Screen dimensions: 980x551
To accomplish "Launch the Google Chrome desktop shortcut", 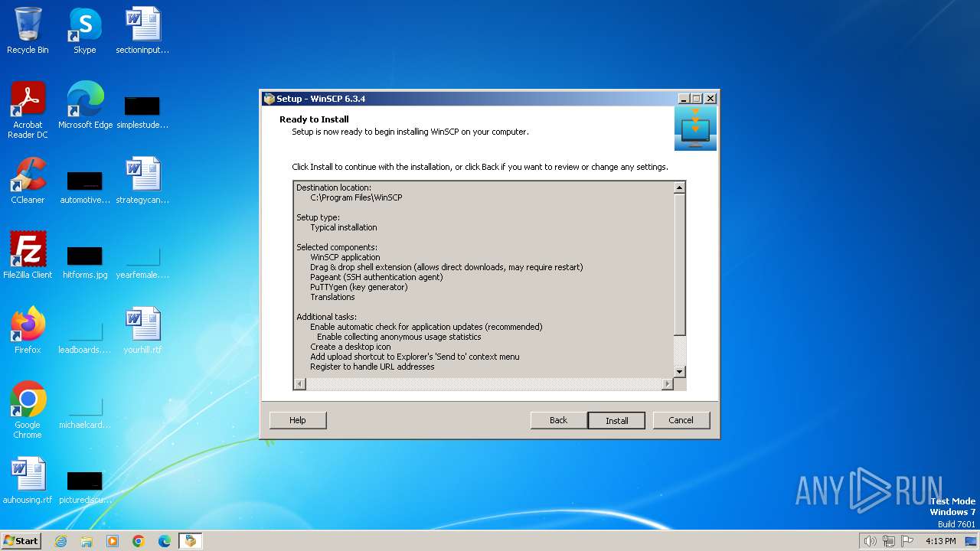I will click(x=28, y=409).
